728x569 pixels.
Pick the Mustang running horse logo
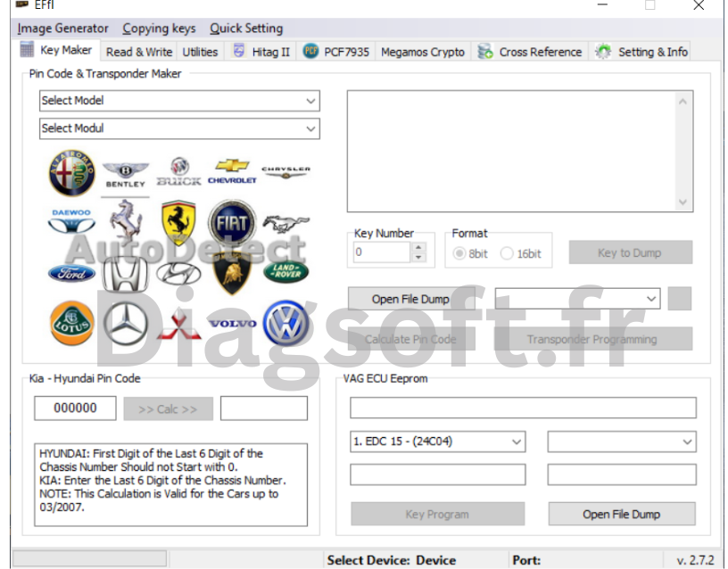pyautogui.click(x=285, y=223)
